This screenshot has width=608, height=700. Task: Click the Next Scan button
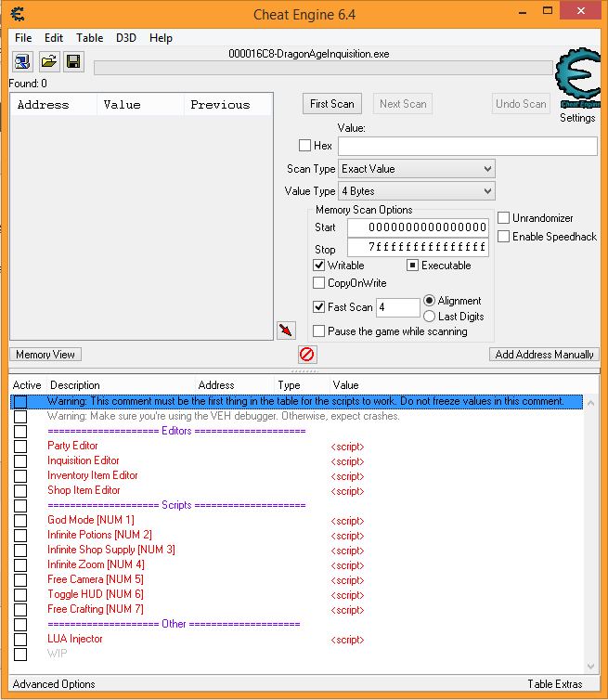(x=403, y=104)
